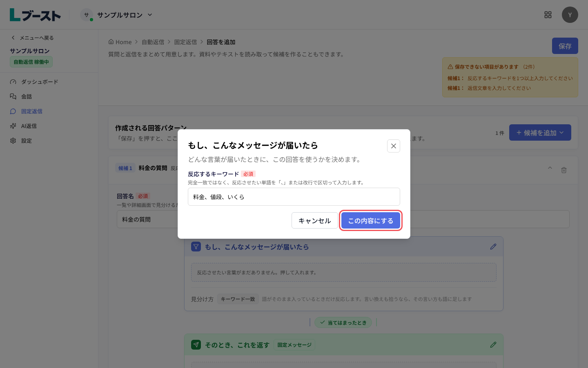Click the Home breadcrumb link
The width and height of the screenshot is (588, 368).
120,42
